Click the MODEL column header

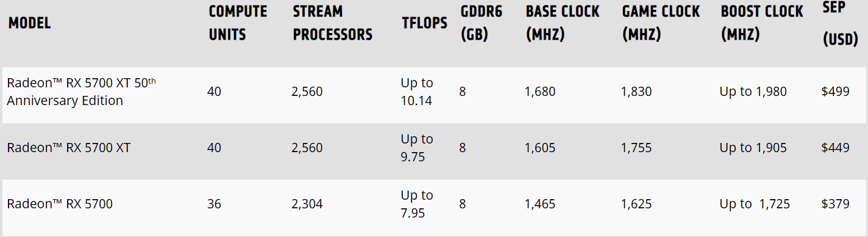tap(29, 23)
